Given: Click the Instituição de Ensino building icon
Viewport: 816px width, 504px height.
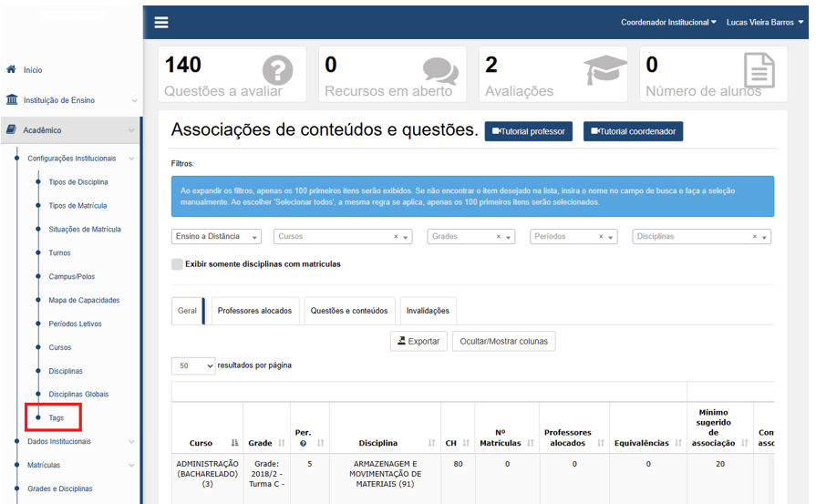Looking at the screenshot, I should click(x=12, y=99).
